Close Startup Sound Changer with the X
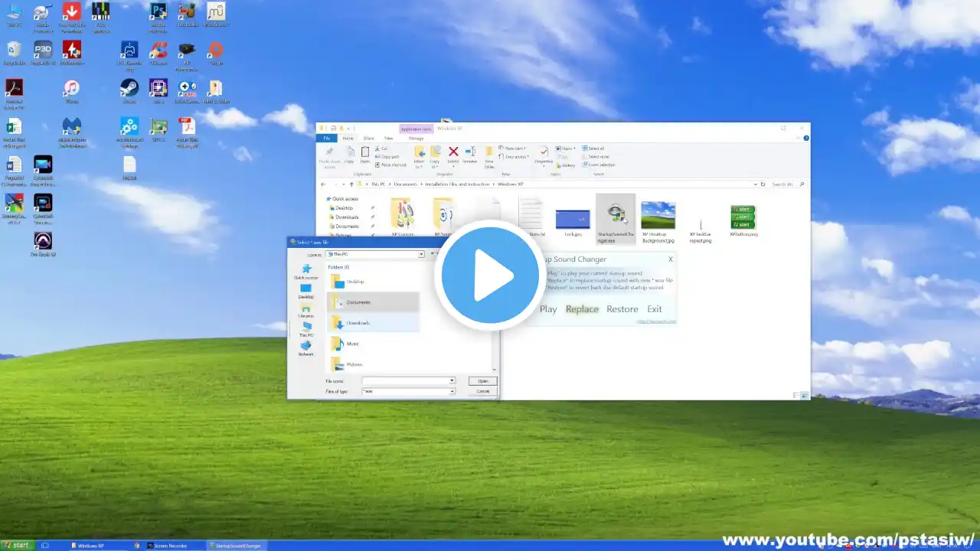Viewport: 980px width, 551px height. pos(671,259)
